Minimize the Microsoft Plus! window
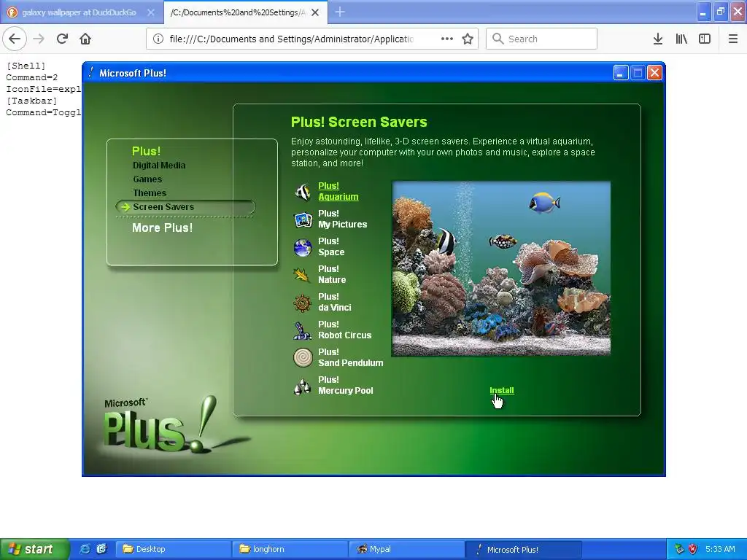This screenshot has height=560, width=747. (x=620, y=73)
